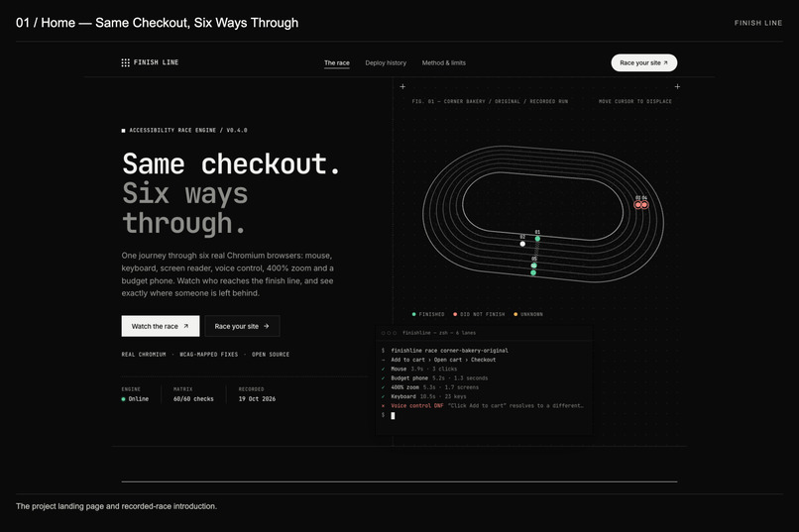The width and height of the screenshot is (799, 532).
Task: Select white runner dot labeled 02
Action: pos(522,244)
